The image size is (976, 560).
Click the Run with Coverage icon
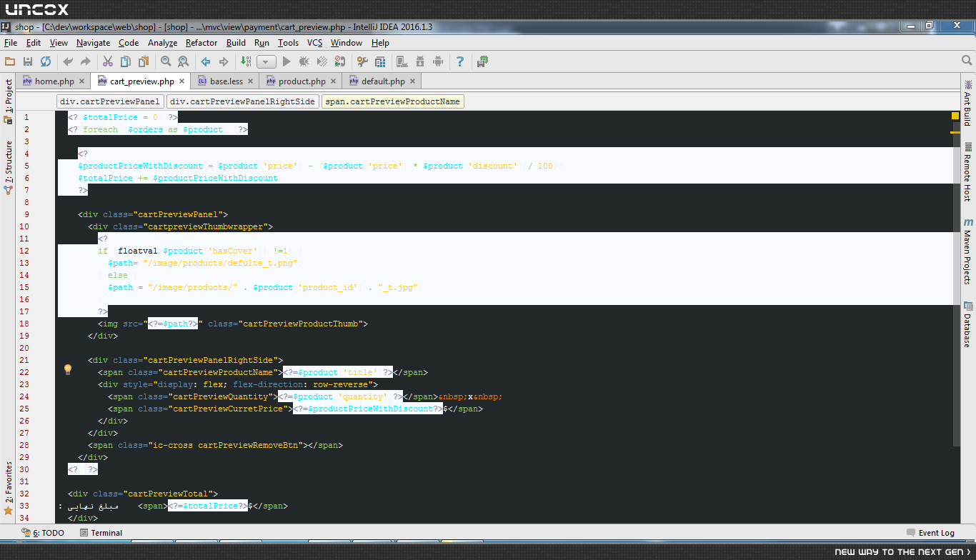[x=322, y=62]
